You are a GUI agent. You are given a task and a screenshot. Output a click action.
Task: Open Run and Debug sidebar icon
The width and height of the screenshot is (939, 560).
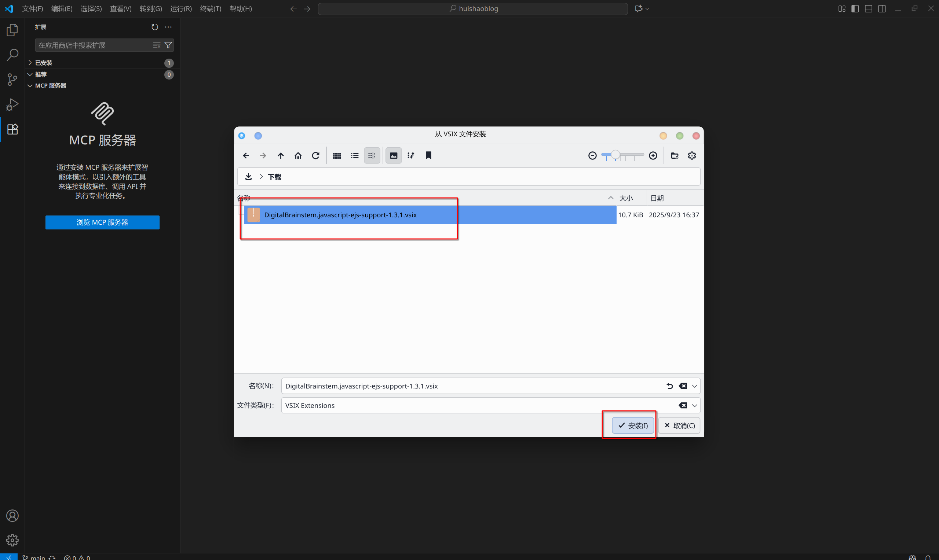(12, 104)
